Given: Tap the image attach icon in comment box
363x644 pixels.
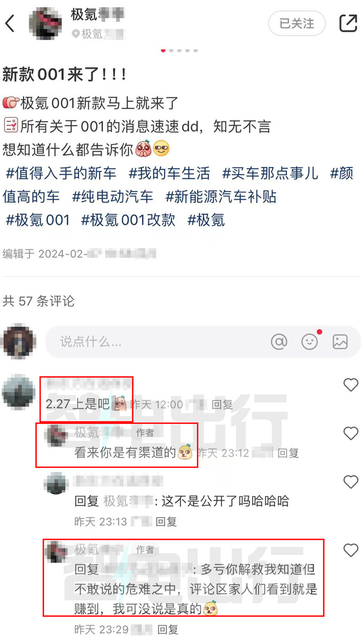Looking at the screenshot, I should coord(340,342).
